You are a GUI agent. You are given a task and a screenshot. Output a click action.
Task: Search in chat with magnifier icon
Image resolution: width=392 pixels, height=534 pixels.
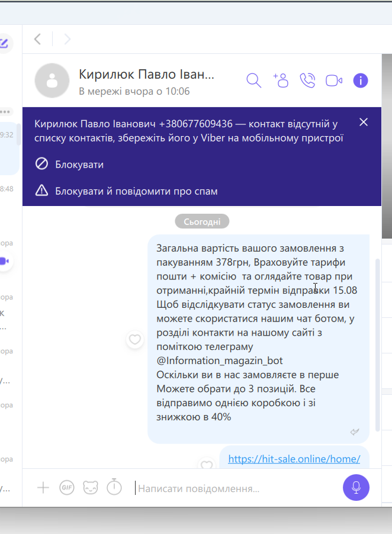coord(253,81)
